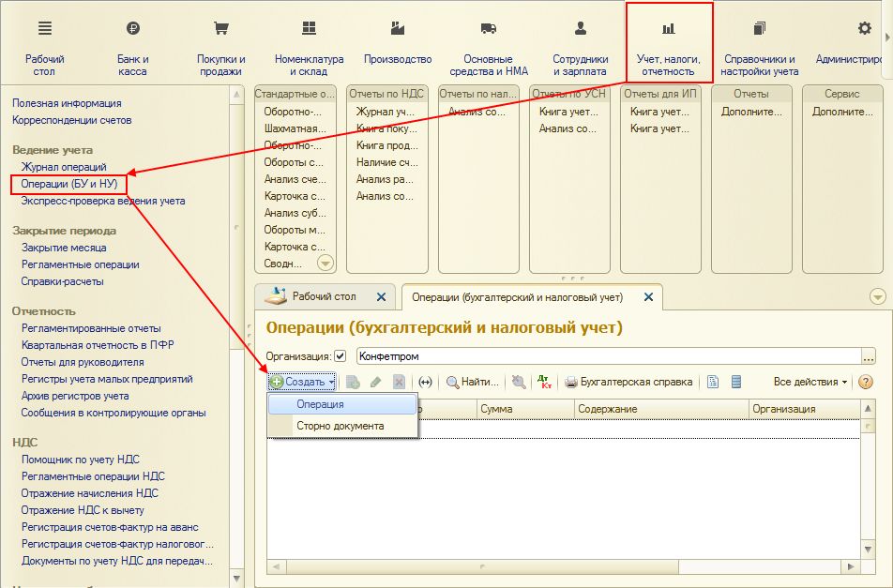This screenshot has width=893, height=588.
Task: Open the Организация selection ellipsis button
Action: pos(868,356)
